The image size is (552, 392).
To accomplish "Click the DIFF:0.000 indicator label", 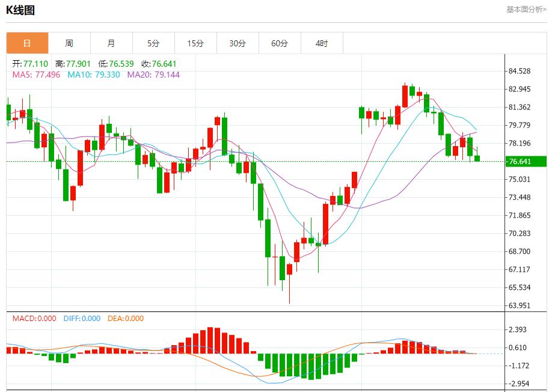I will point(82,319).
